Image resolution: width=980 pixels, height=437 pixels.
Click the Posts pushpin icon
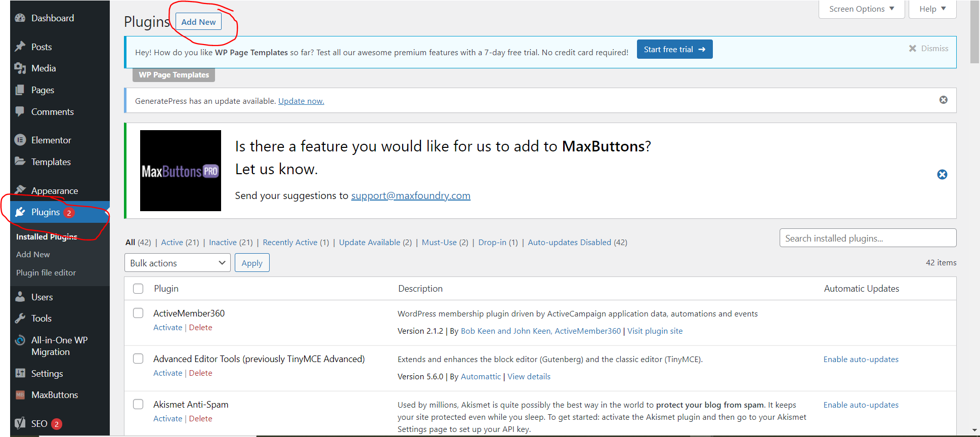[20, 47]
